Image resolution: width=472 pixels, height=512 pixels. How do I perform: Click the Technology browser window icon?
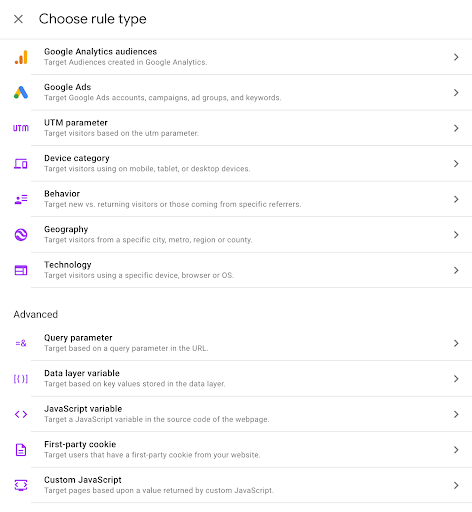21,270
